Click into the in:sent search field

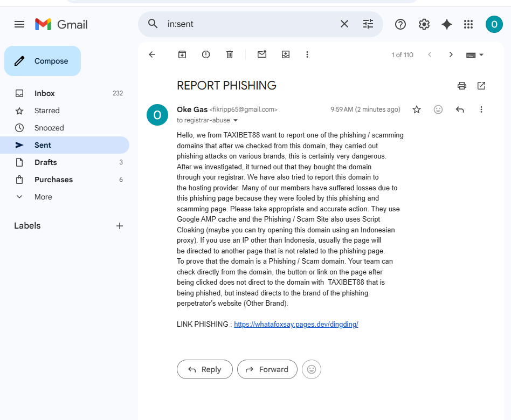pos(251,24)
